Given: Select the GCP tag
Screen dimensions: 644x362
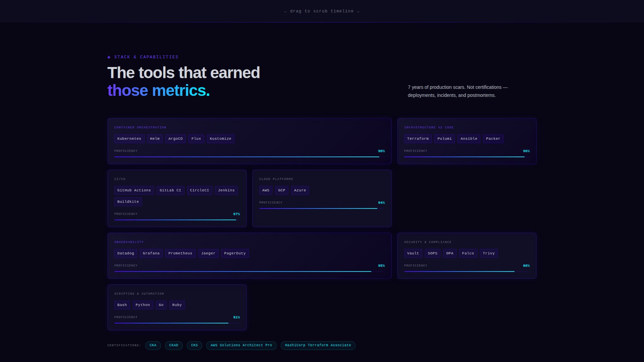Looking at the screenshot, I should [282, 190].
